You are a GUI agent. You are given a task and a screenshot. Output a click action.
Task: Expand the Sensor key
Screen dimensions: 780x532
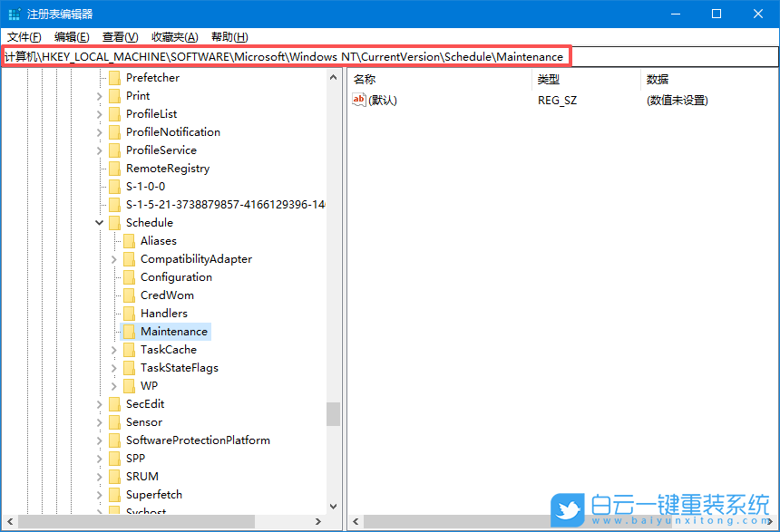click(99, 421)
